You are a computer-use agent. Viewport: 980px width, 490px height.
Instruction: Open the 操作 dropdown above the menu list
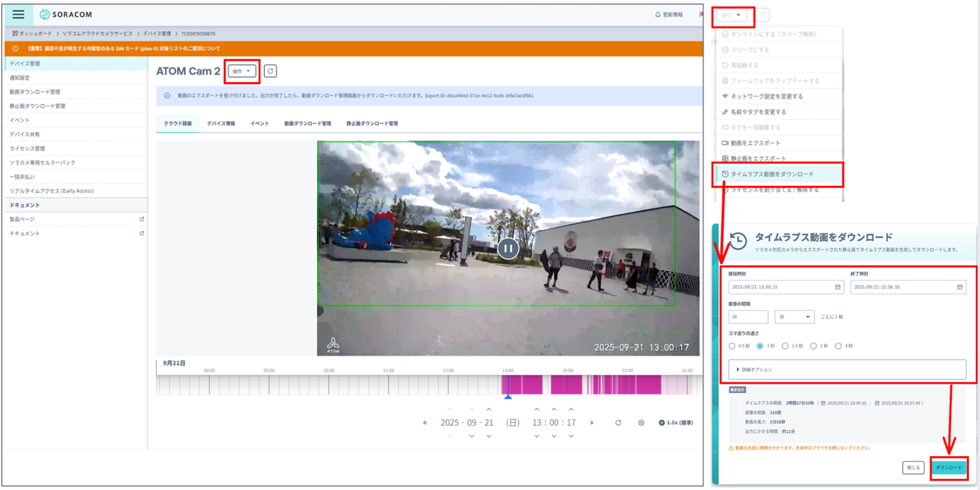point(732,15)
